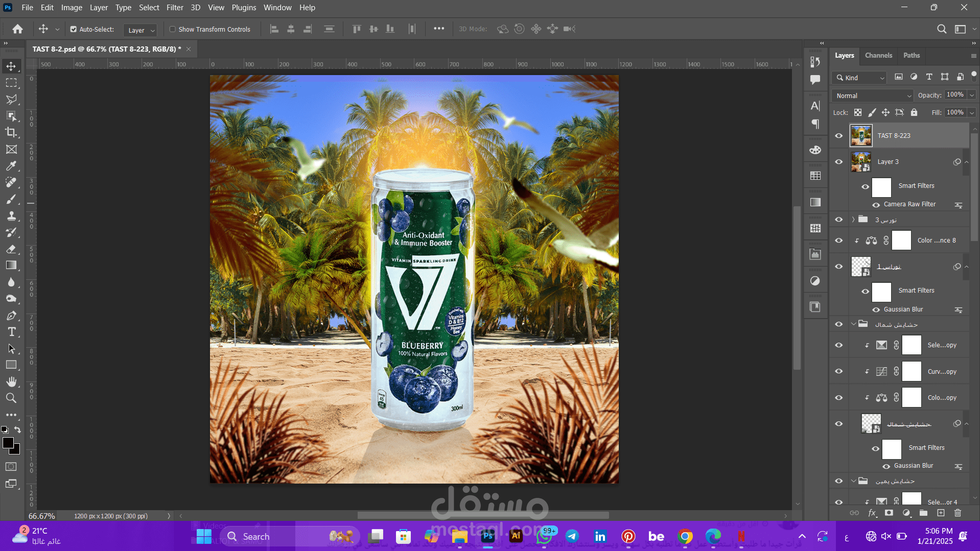Toggle the Auto-Select checkbox
This screenshot has height=551, width=980.
coord(74,30)
